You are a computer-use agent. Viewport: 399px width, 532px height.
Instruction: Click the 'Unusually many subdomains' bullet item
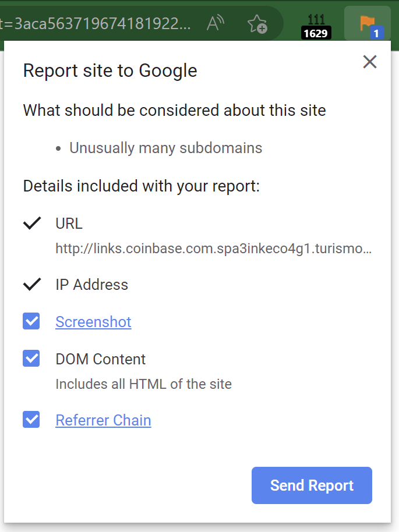[x=165, y=148]
